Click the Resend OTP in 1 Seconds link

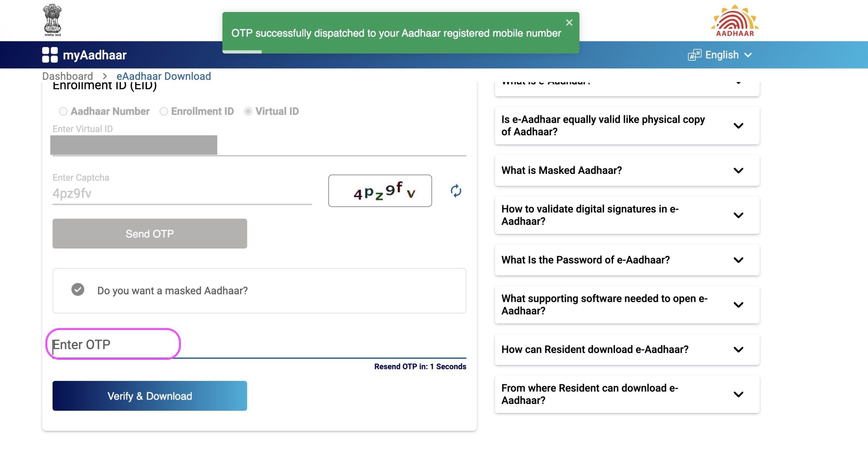420,366
